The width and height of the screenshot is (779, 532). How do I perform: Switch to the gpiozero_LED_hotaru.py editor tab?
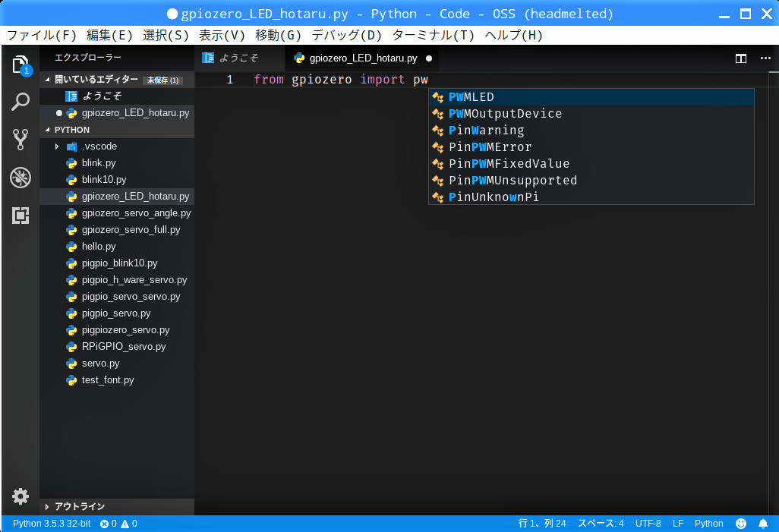pyautogui.click(x=363, y=58)
